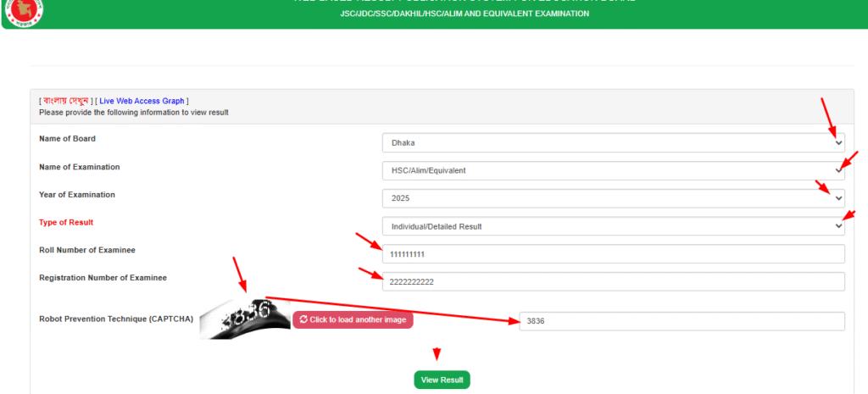868x394 pixels.
Task: Click the 'Name of Board' label
Action: [x=68, y=138]
